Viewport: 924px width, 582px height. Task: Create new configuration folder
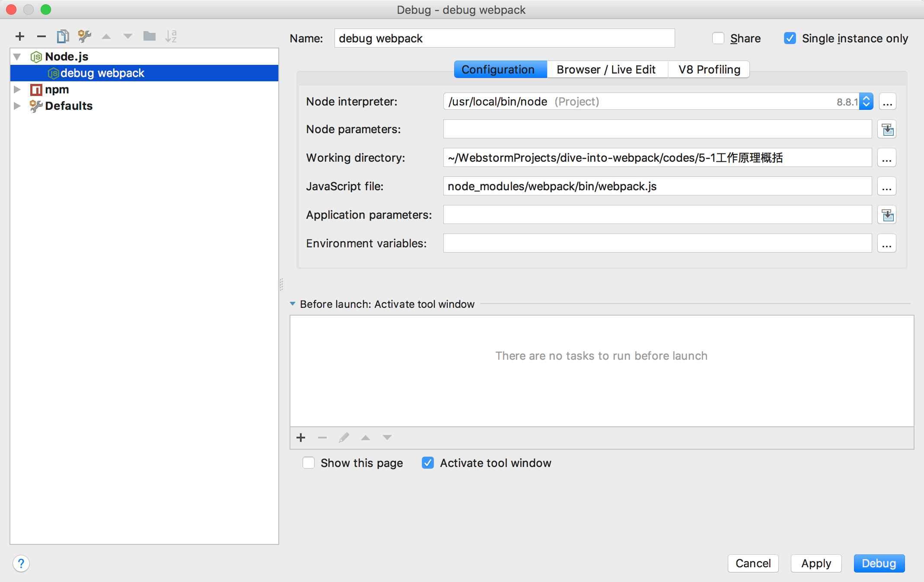pos(149,36)
